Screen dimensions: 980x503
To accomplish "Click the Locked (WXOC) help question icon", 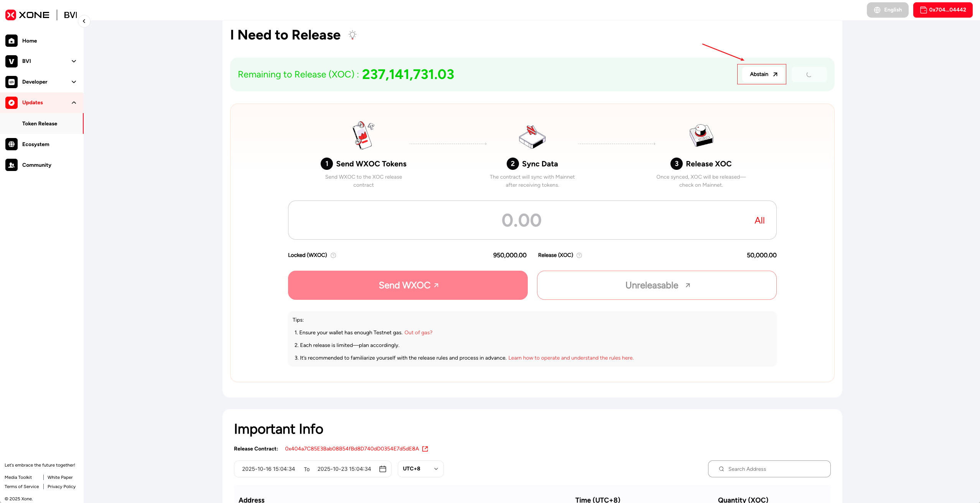I will click(x=333, y=255).
